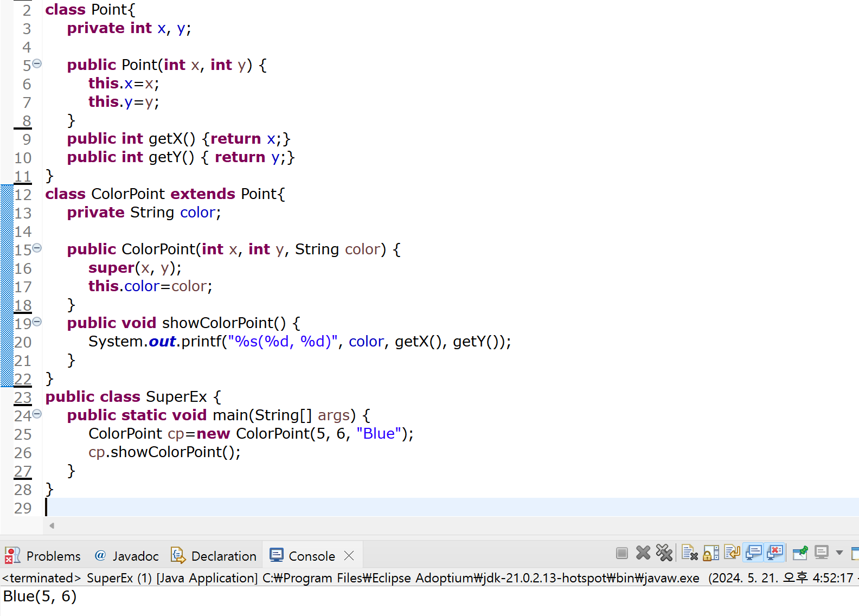Screen dimensions: 859x616
Task: Click the System.out.printf statement on line 20
Action: tap(300, 342)
